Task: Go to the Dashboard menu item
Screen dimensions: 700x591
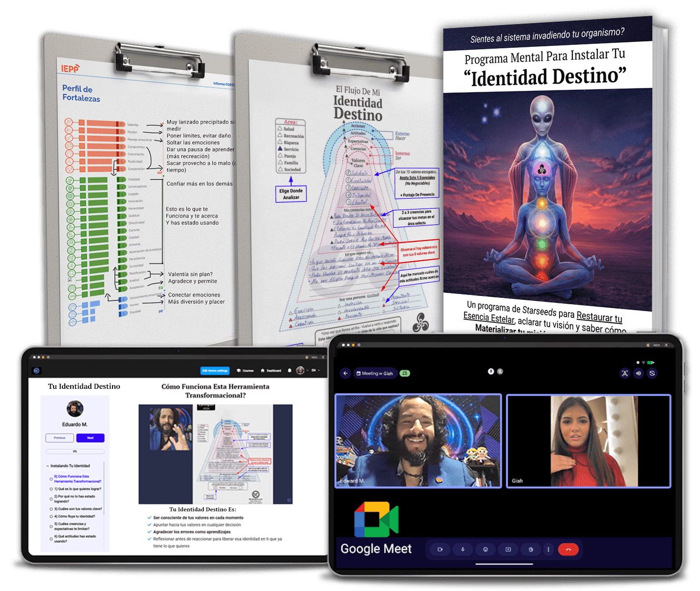Action: (271, 371)
